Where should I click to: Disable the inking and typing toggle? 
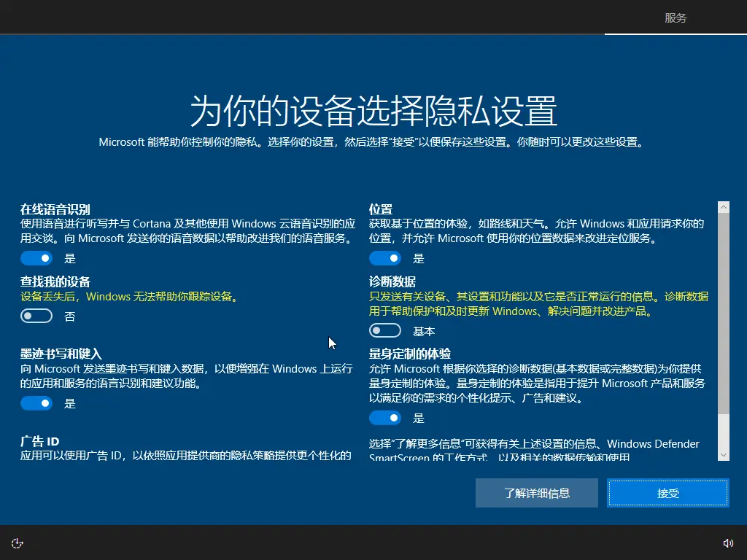[36, 403]
